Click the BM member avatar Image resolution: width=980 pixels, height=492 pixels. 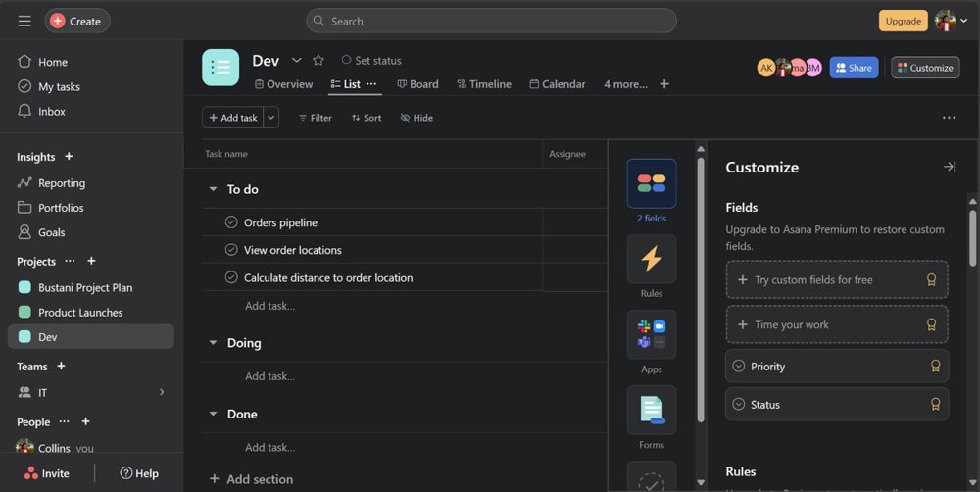click(x=813, y=68)
